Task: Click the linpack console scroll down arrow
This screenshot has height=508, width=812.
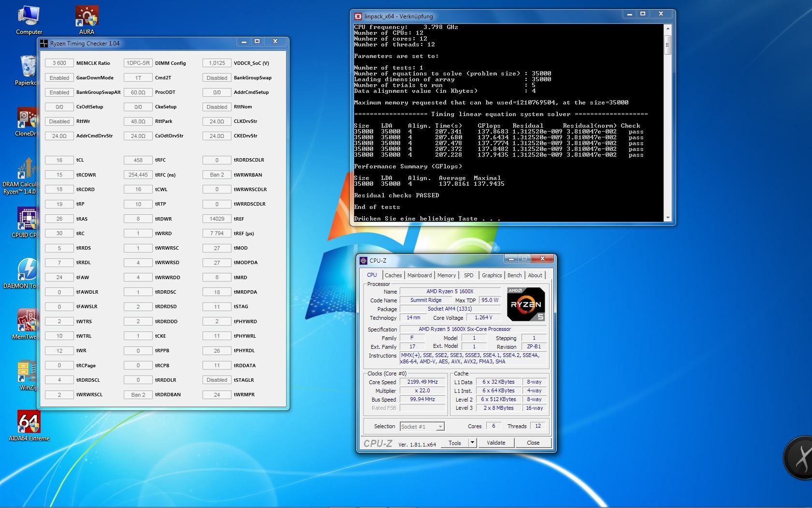Action: point(668,218)
